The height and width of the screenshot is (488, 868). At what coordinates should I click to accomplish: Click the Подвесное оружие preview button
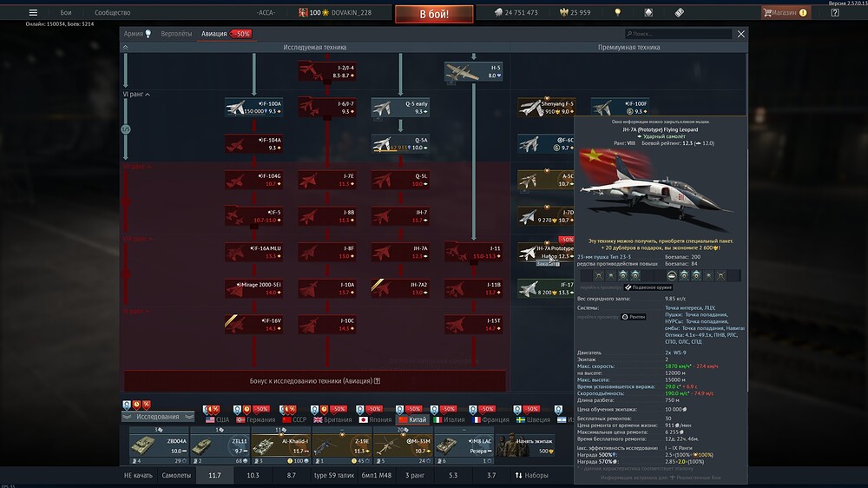648,287
